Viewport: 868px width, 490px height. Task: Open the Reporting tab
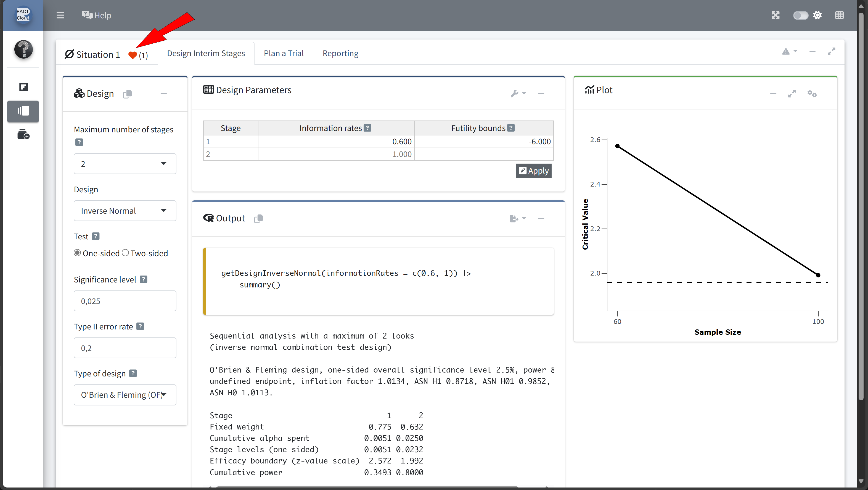point(340,53)
